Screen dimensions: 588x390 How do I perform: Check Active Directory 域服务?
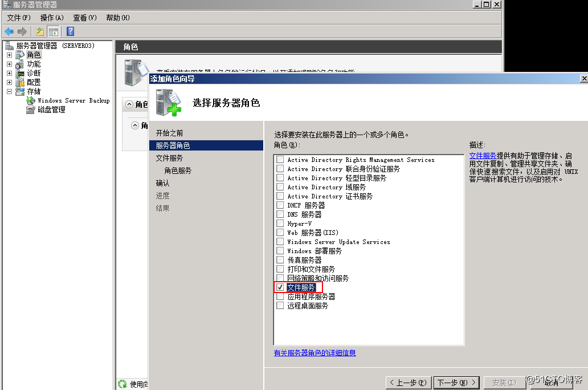[280, 187]
